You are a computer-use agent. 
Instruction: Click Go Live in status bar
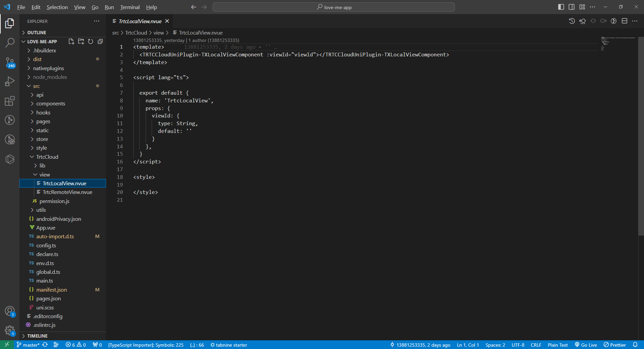(x=586, y=345)
